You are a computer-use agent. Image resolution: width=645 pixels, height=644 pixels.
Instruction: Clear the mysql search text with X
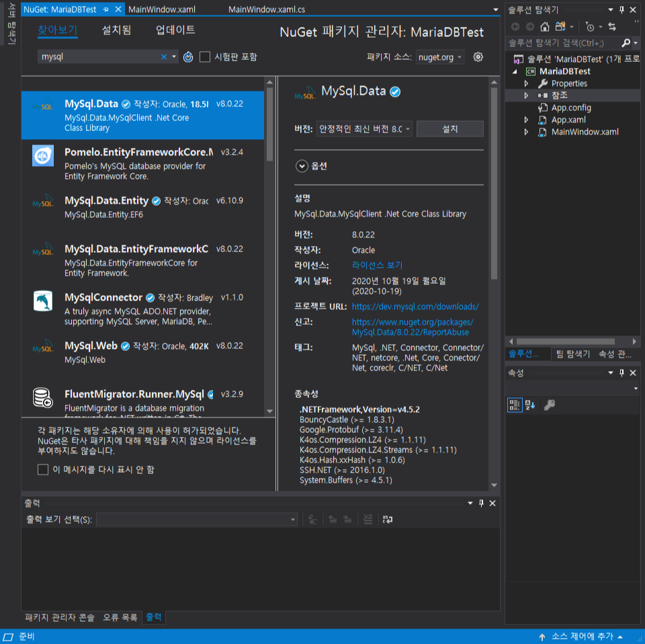click(164, 56)
